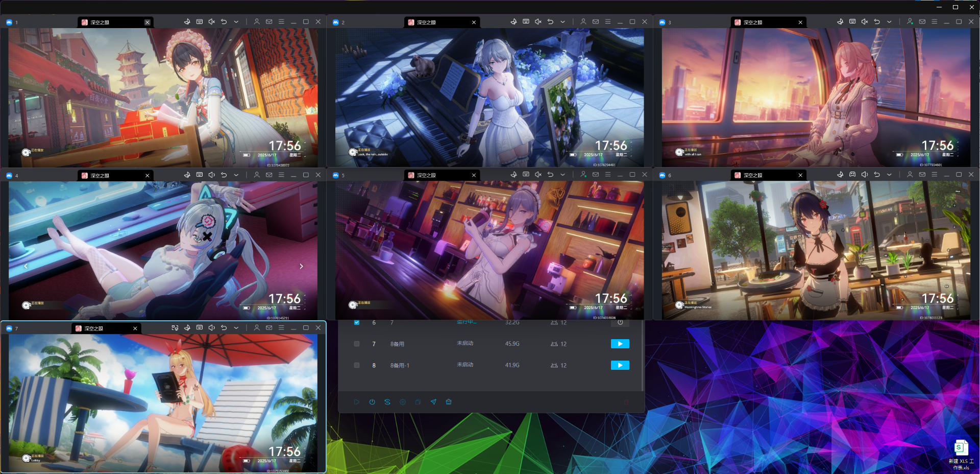Click the cleanup broom icon in manager toolbar

449,402
